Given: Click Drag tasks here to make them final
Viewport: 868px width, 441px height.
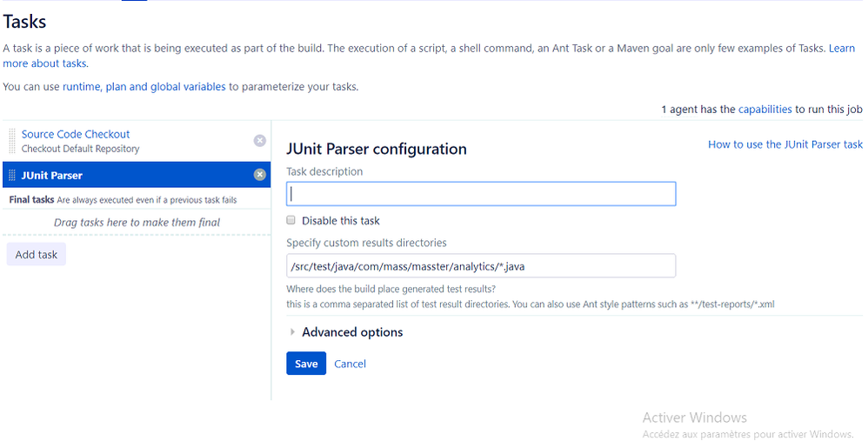Looking at the screenshot, I should click(x=137, y=223).
